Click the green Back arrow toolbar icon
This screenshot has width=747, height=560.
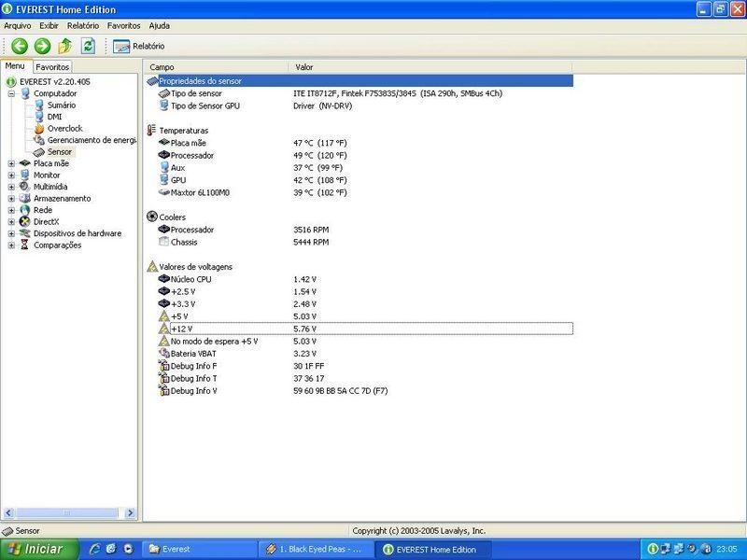(x=19, y=46)
